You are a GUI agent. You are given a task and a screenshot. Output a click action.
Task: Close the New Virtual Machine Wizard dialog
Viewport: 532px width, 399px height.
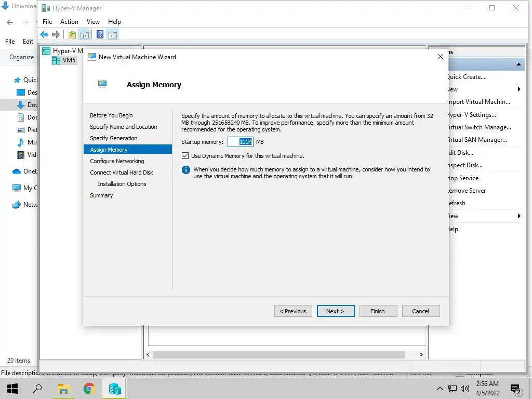[441, 57]
